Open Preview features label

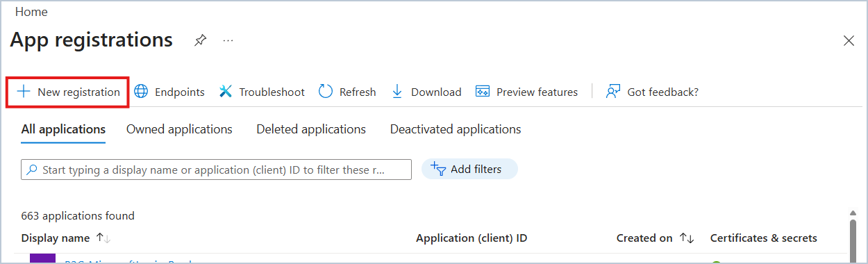[537, 92]
